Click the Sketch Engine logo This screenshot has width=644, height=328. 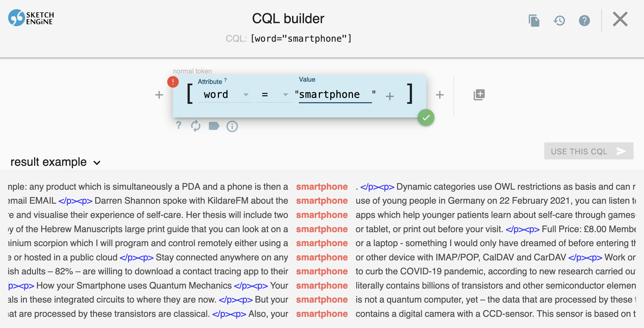click(x=31, y=18)
